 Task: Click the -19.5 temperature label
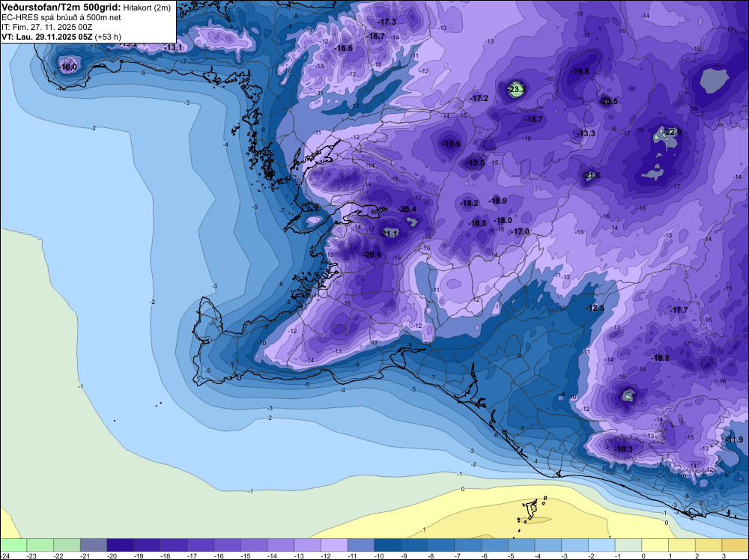(x=476, y=162)
